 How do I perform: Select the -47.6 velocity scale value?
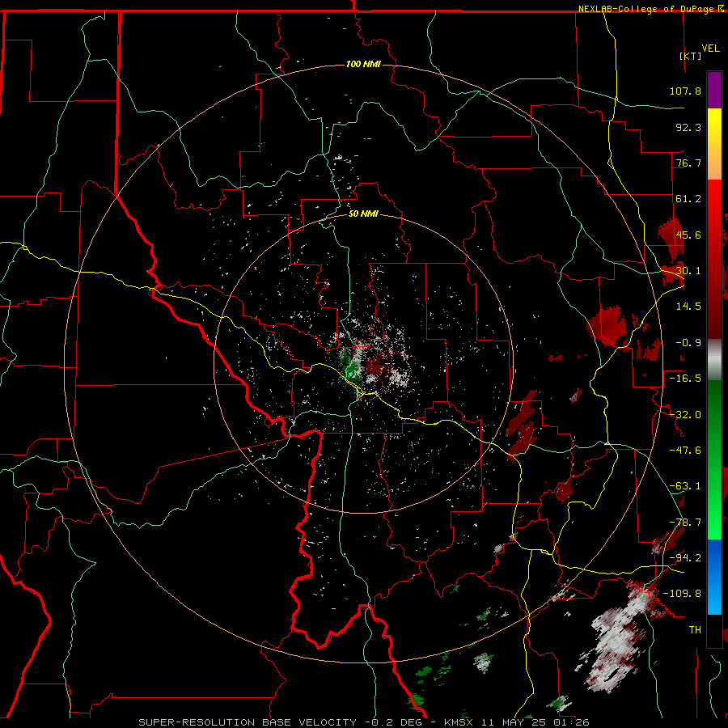tap(685, 451)
